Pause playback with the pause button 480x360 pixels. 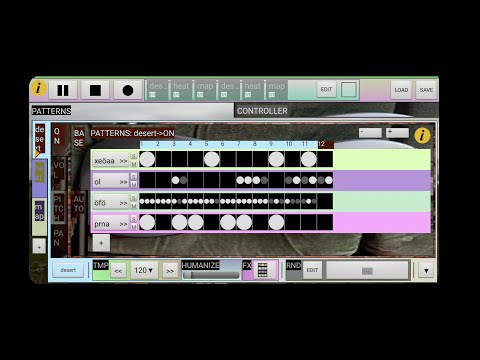(63, 90)
